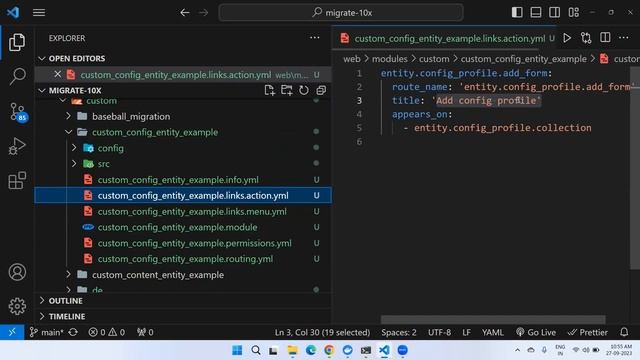
Task: Open errors and warnings count
Action: tap(107, 332)
